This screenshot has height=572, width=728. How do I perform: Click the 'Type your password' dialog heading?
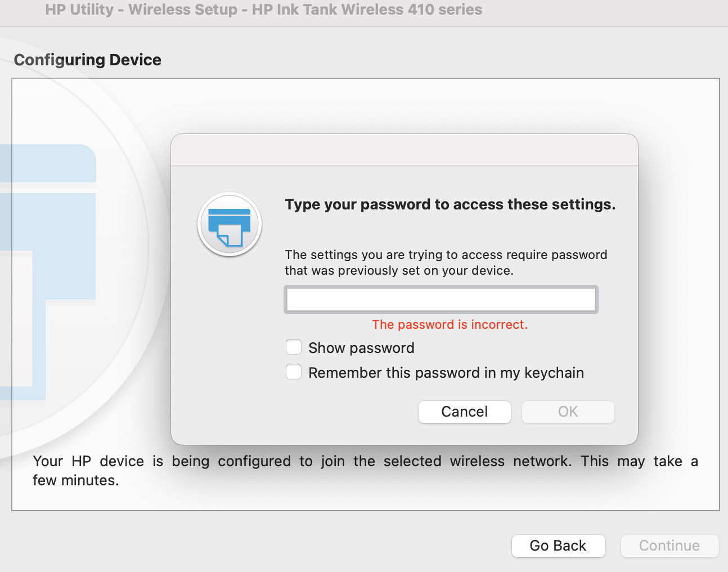450,204
